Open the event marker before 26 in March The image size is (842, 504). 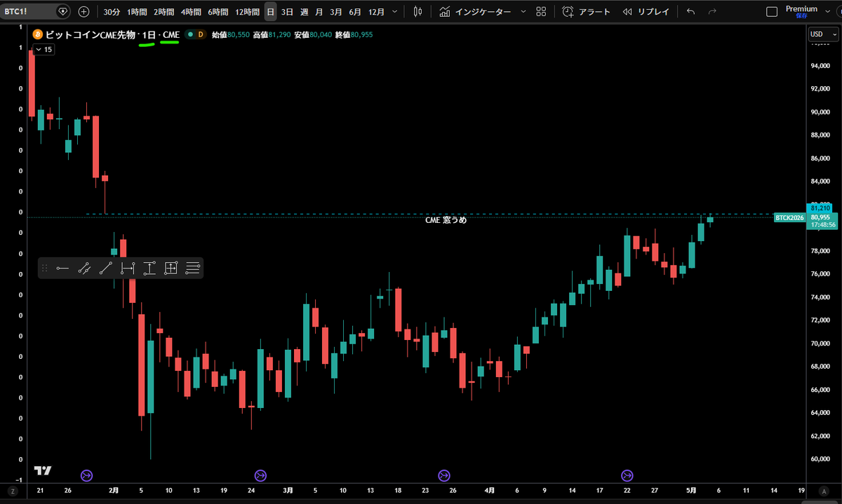pyautogui.click(x=443, y=475)
